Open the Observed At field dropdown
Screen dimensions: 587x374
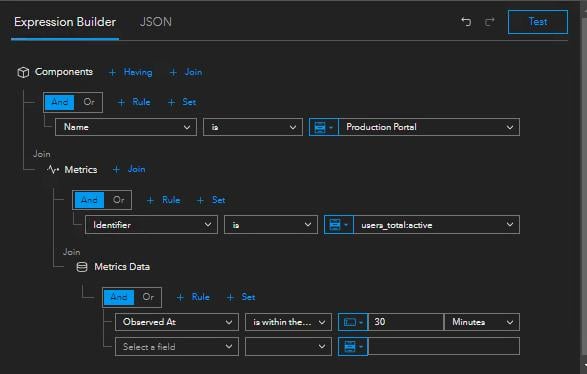coord(177,322)
